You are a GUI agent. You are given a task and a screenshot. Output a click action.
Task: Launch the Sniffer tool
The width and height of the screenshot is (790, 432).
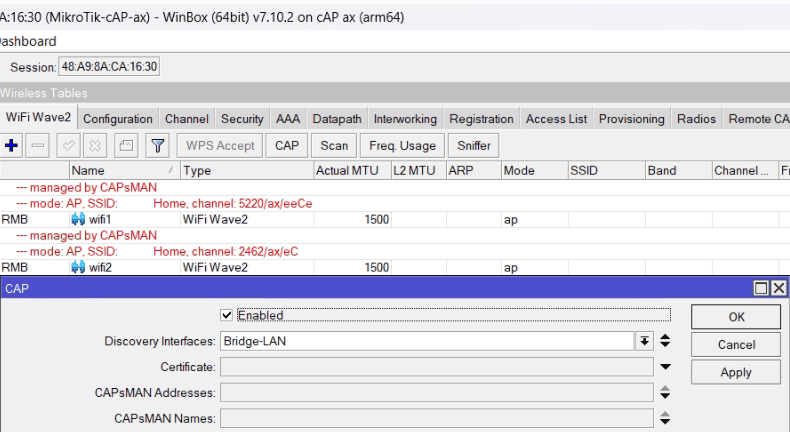474,146
